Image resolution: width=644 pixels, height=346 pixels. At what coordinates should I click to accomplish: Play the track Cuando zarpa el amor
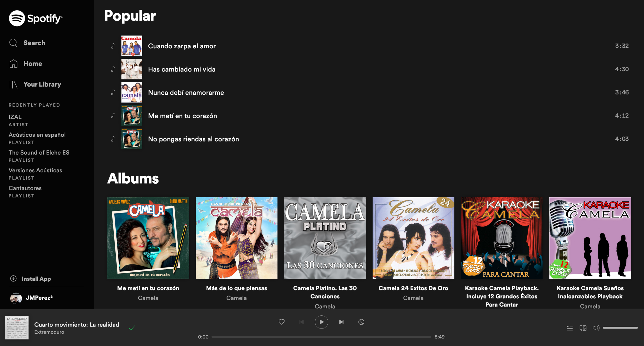coord(182,46)
